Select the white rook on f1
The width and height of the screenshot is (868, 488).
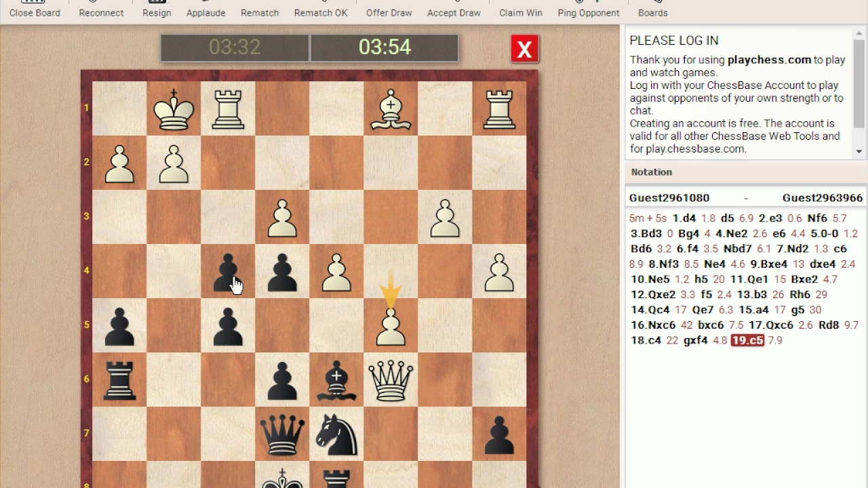coord(228,109)
